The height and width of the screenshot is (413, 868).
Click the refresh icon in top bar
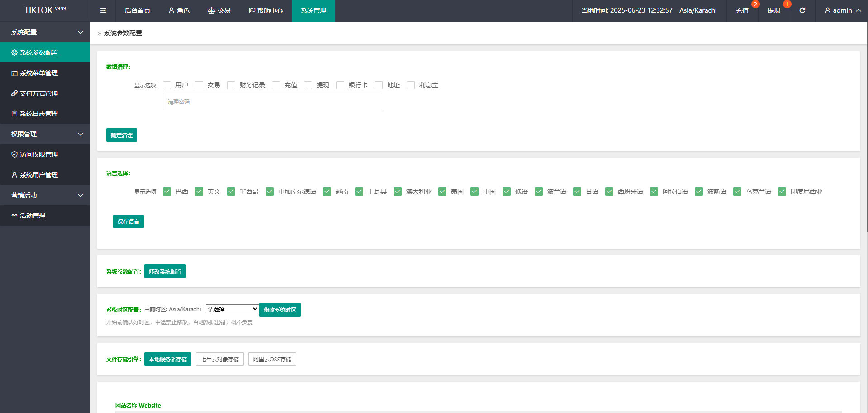(802, 10)
